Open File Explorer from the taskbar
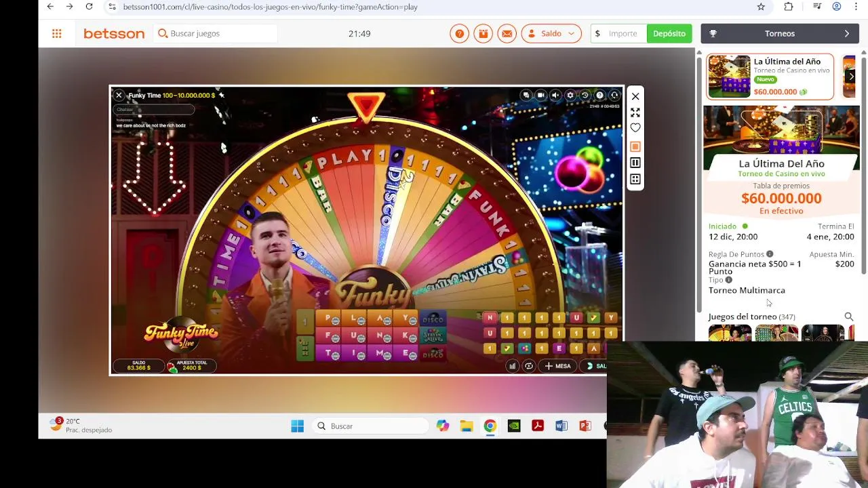This screenshot has width=868, height=488. pyautogui.click(x=467, y=426)
